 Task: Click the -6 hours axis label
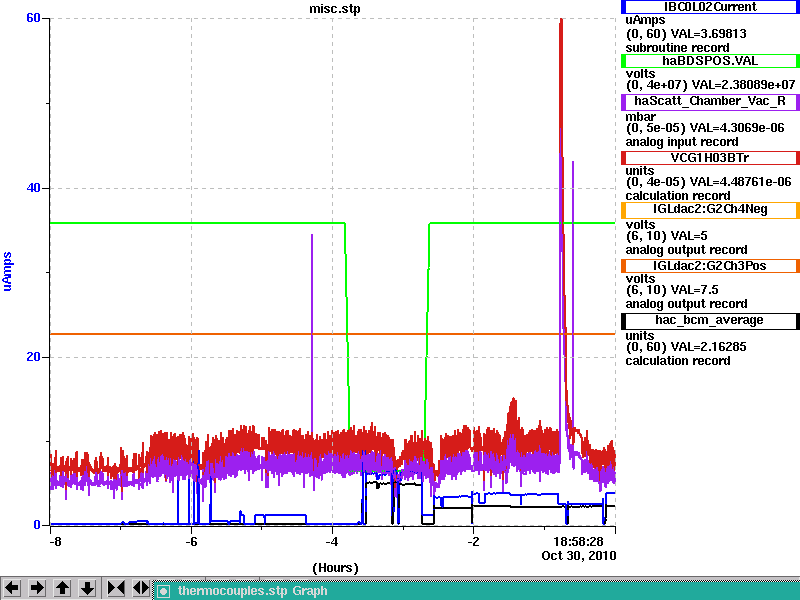coord(191,541)
